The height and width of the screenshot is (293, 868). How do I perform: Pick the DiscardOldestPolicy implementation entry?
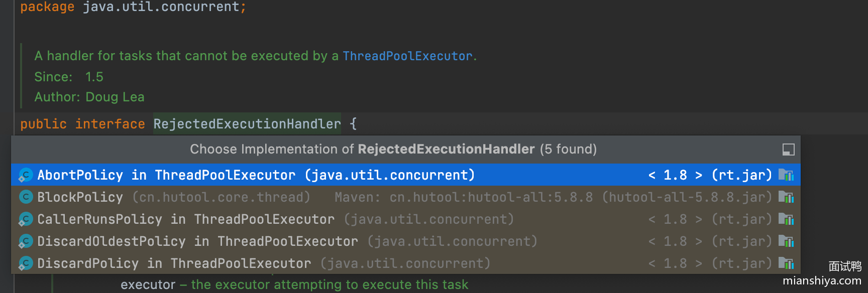(x=112, y=241)
